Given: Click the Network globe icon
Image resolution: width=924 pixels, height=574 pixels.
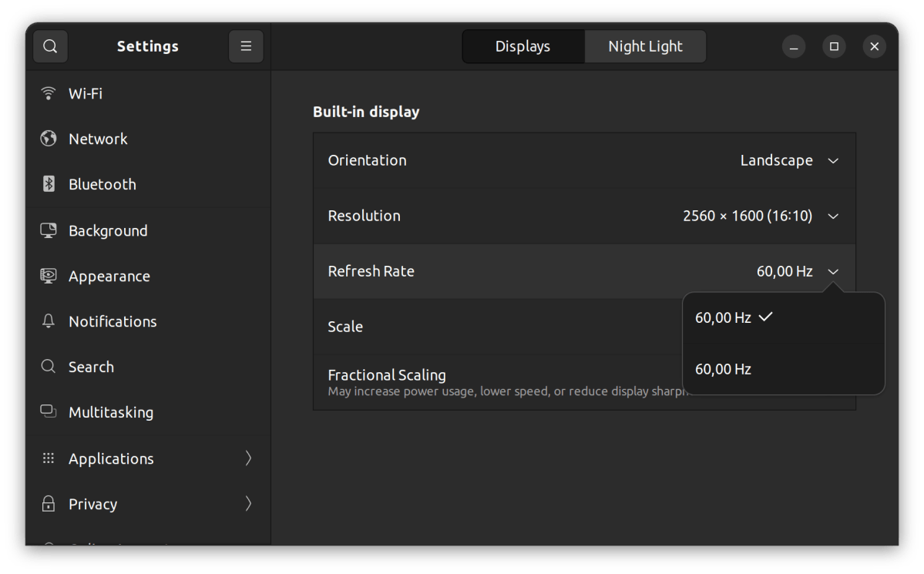Looking at the screenshot, I should click(49, 139).
